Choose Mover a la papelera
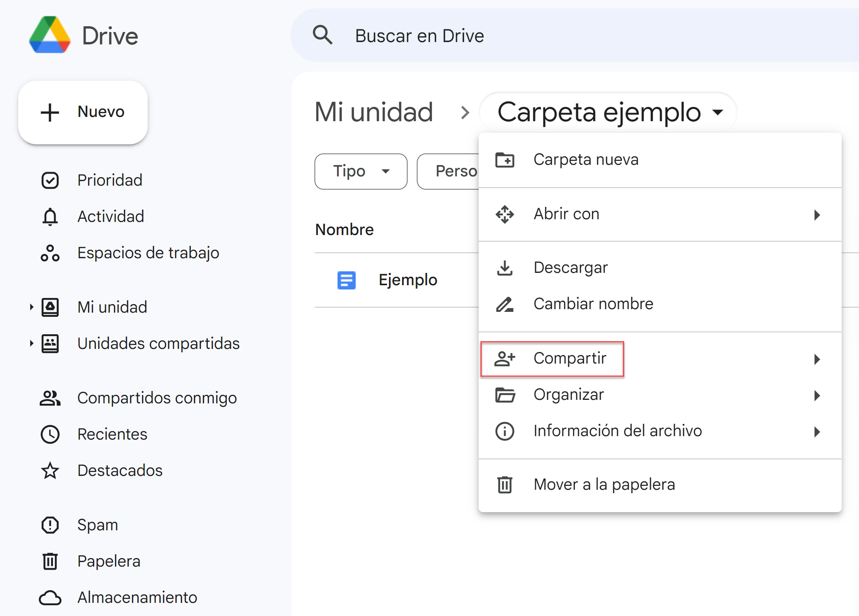Screen dimensions: 859x616 (604, 485)
